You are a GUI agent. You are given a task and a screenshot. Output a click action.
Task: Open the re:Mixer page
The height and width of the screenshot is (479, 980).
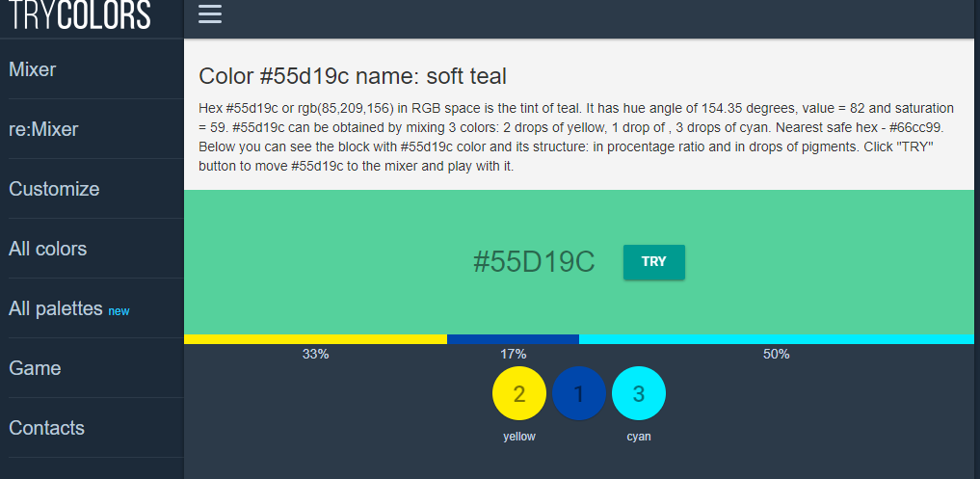(43, 129)
